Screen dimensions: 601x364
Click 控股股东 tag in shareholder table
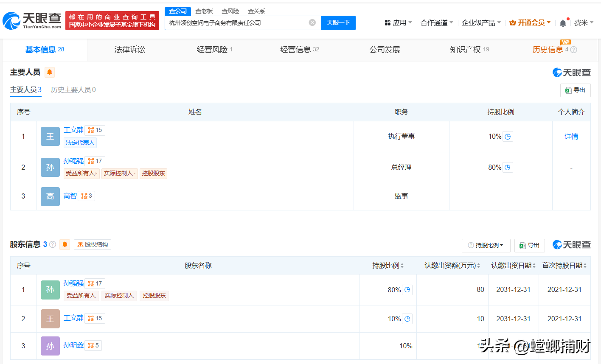coord(154,296)
